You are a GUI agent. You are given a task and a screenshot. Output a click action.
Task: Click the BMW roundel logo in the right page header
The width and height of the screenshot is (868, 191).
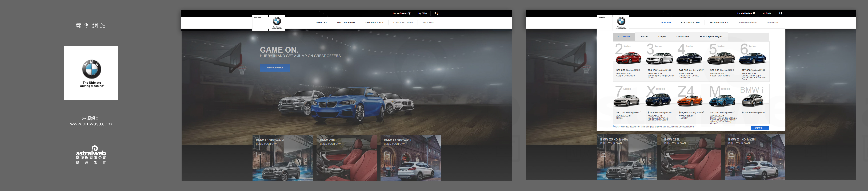pyautogui.click(x=621, y=21)
